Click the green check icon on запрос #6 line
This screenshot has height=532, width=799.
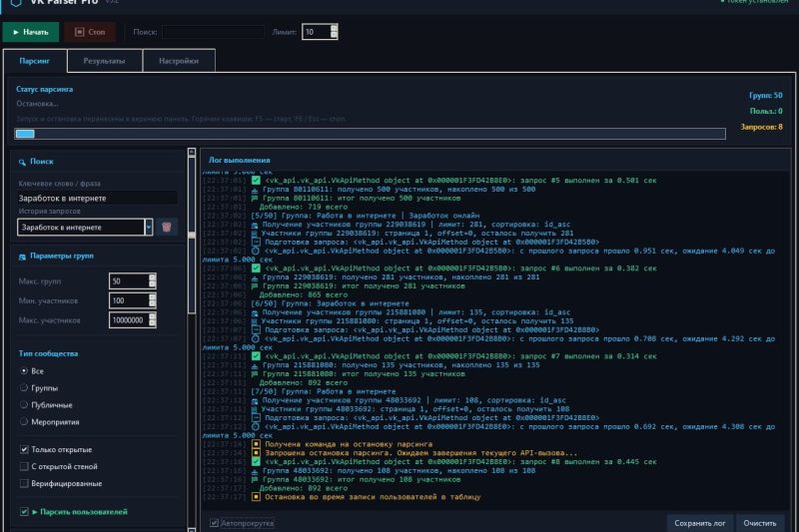[256, 268]
